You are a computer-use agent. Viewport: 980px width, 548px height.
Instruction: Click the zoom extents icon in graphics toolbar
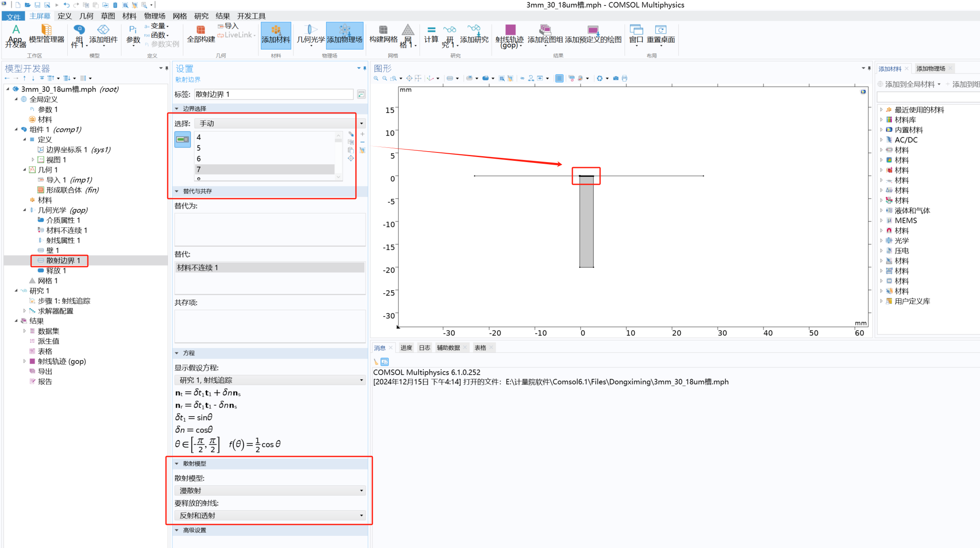[x=409, y=78]
